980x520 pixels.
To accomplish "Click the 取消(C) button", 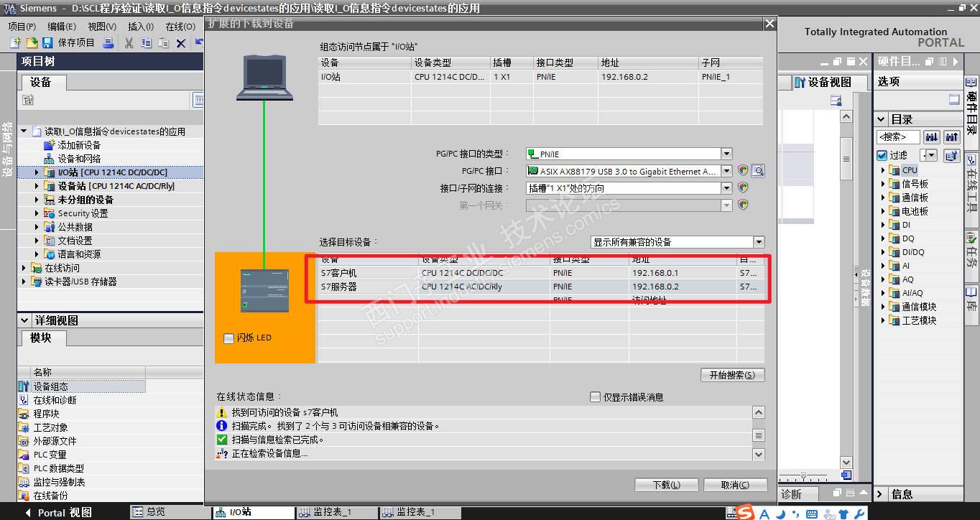I will click(735, 485).
